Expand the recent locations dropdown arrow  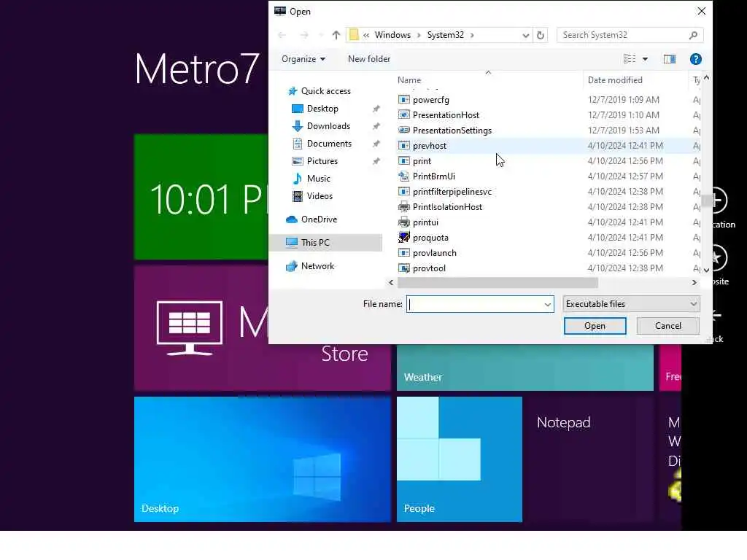[320, 35]
